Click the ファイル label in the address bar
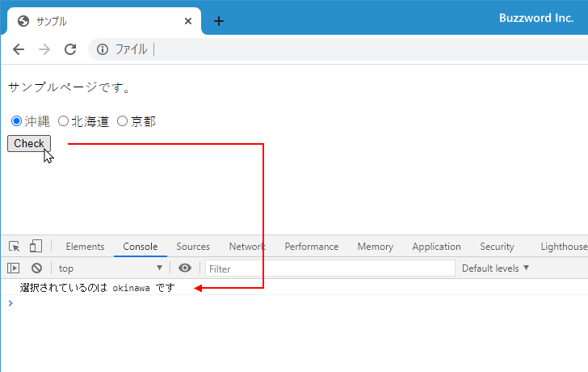588x372 pixels. [x=131, y=49]
